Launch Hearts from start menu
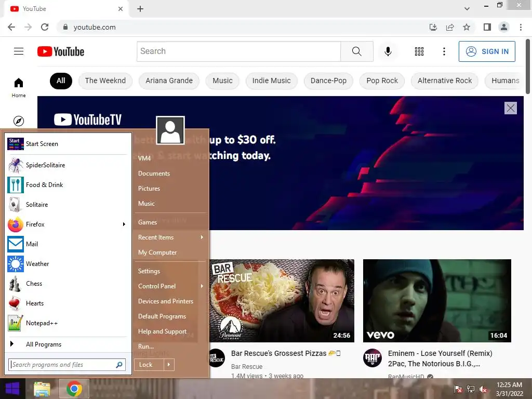532x399 pixels. point(67,303)
